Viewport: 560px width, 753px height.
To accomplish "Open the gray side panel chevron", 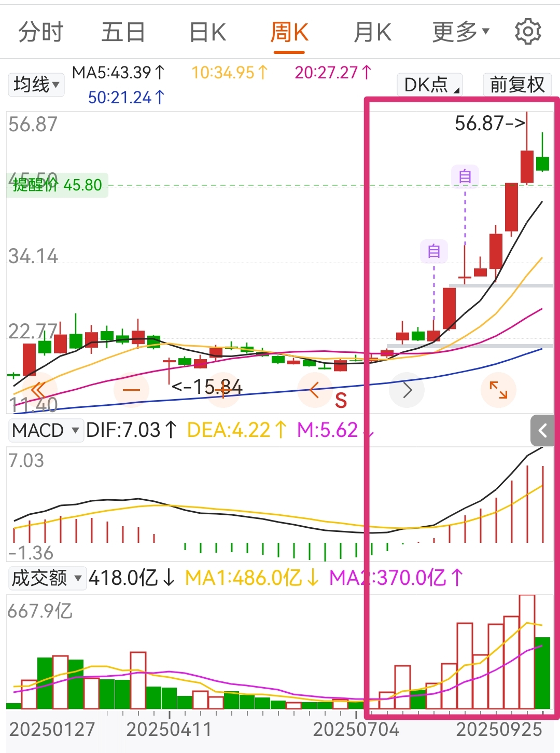I will click(542, 430).
